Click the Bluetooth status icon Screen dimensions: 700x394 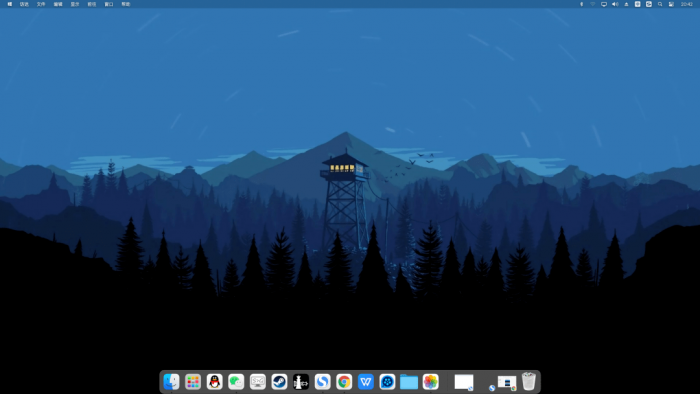pos(581,4)
